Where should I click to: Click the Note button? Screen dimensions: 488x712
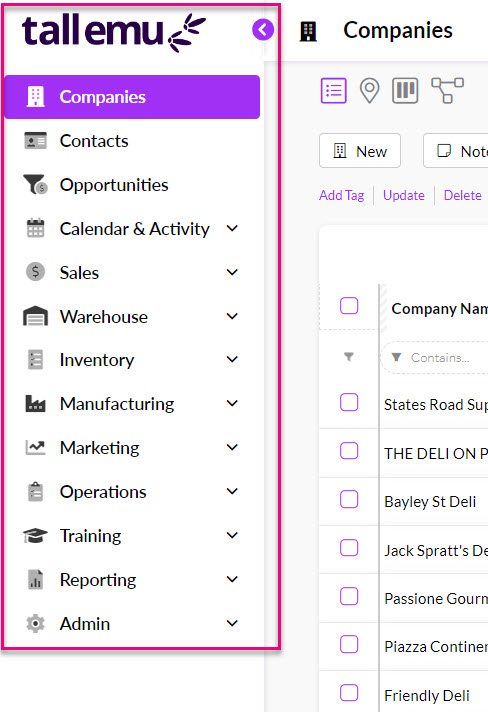(x=456, y=151)
